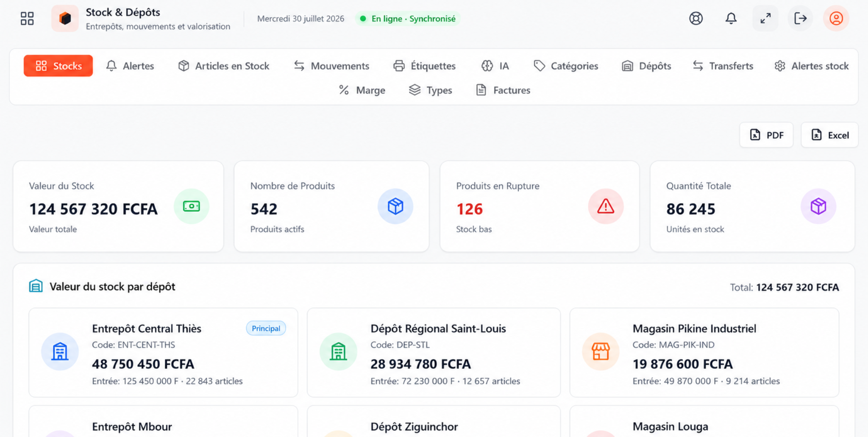The height and width of the screenshot is (437, 868).
Task: Click the green banknote icon in Valeur du Stock
Action: 192,206
